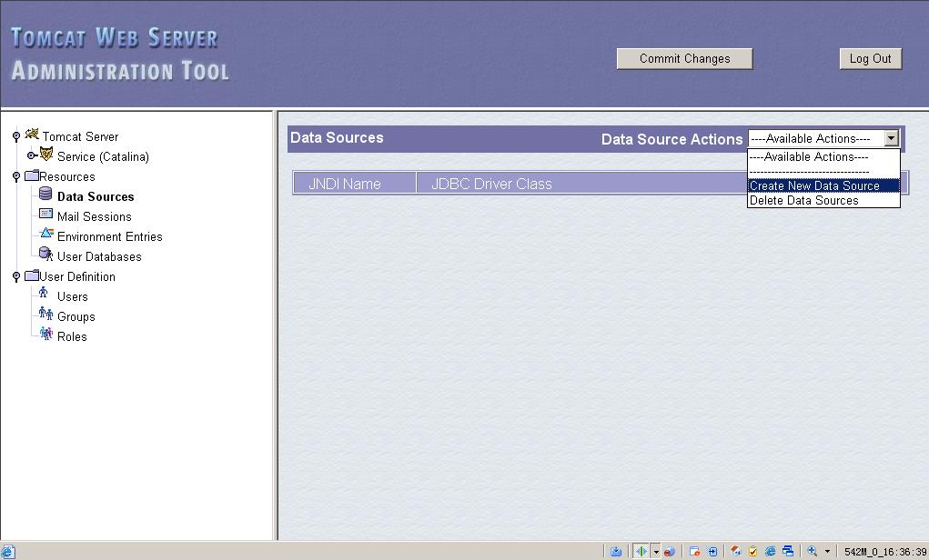Open Environment Entries tree link
Image resolution: width=929 pixels, height=560 pixels.
click(109, 236)
